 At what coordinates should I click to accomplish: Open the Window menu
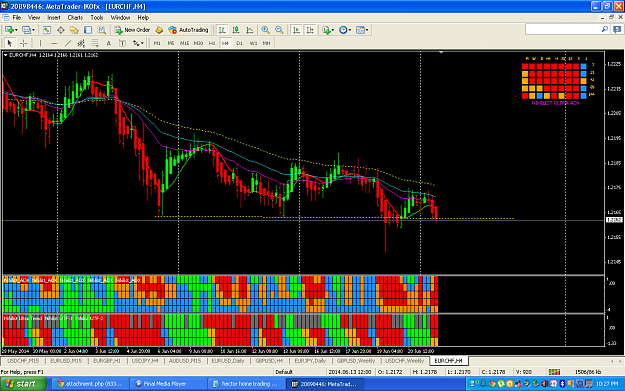[x=120, y=18]
